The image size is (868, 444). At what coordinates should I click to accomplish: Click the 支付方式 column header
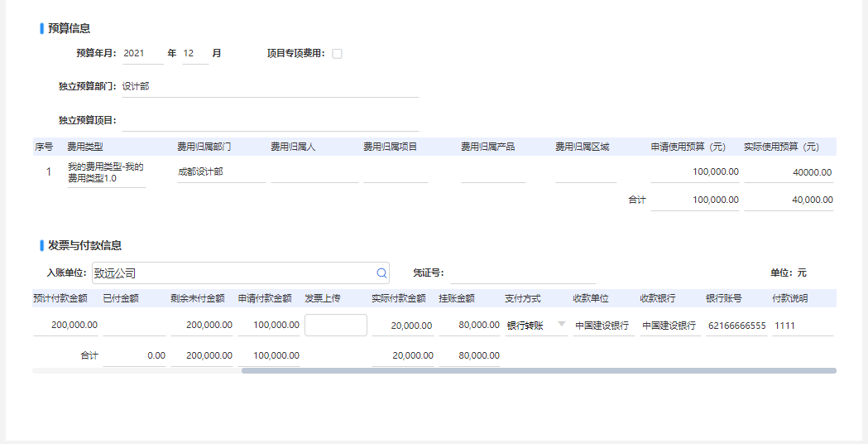coord(523,298)
